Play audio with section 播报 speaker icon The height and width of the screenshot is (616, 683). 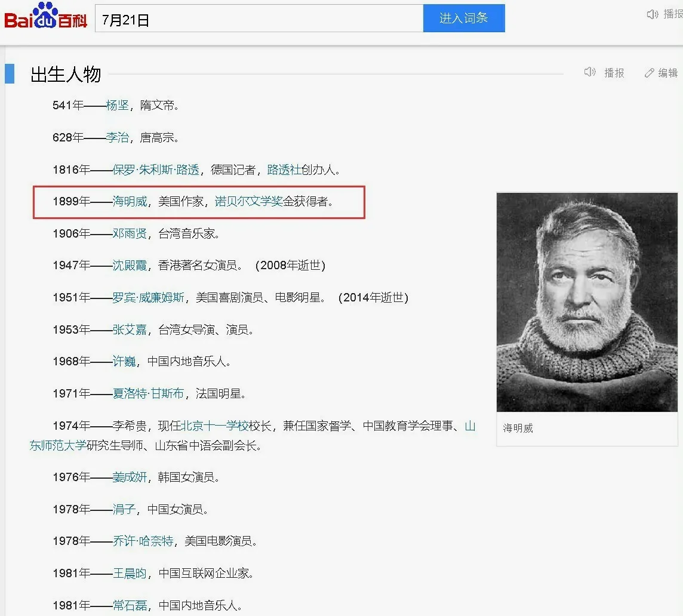tap(590, 72)
